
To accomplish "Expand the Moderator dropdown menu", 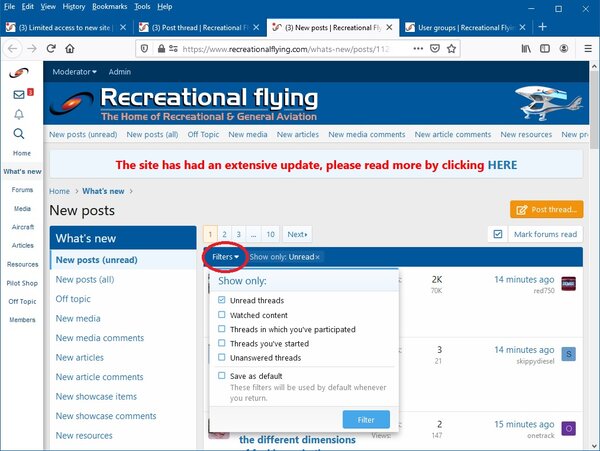I will coord(76,72).
